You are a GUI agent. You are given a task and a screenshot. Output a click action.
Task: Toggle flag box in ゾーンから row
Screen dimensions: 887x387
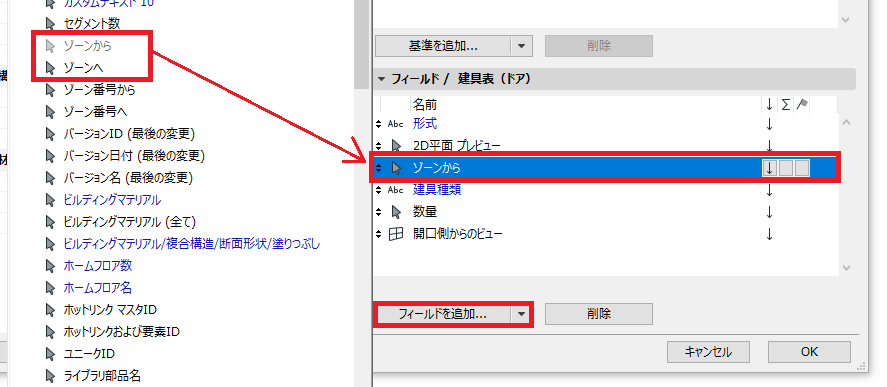coord(802,167)
